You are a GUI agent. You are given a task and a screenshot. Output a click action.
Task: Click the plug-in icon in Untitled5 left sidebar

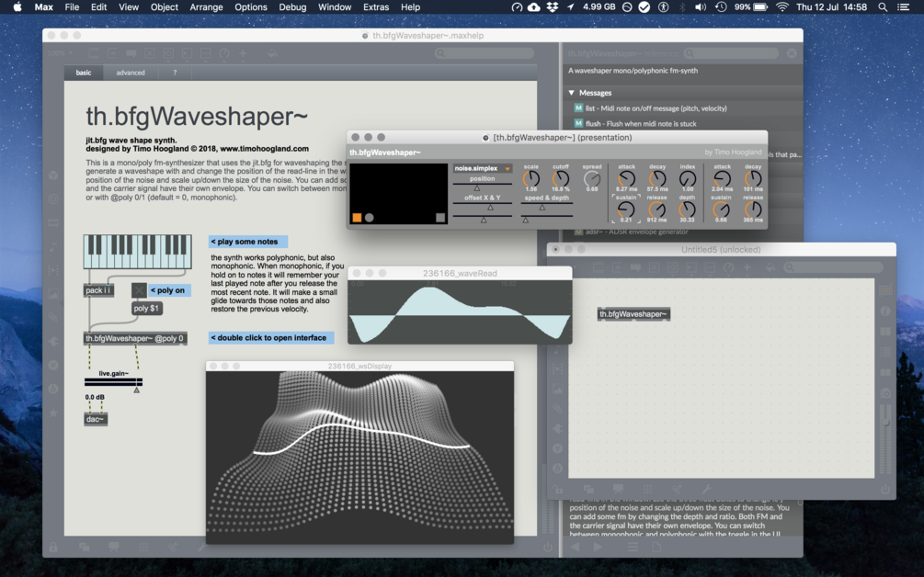click(557, 429)
